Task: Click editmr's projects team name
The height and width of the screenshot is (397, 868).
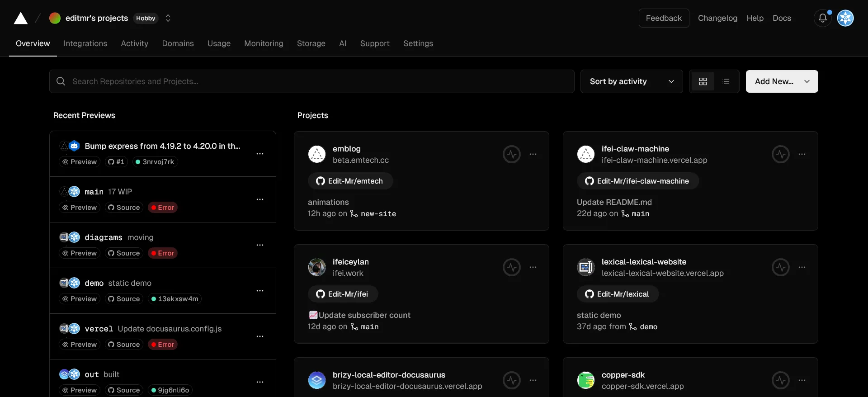Action: point(97,18)
